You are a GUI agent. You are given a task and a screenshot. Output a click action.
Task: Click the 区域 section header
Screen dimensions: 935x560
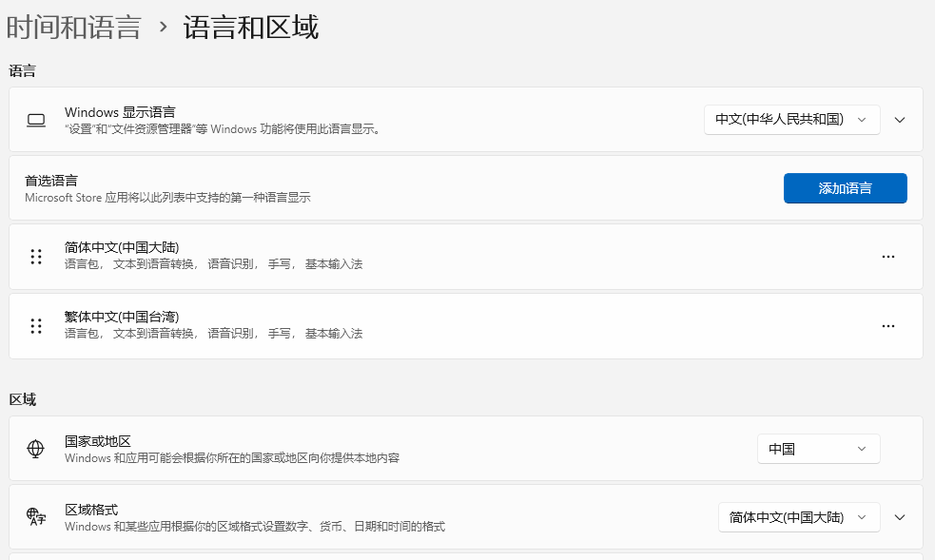22,399
